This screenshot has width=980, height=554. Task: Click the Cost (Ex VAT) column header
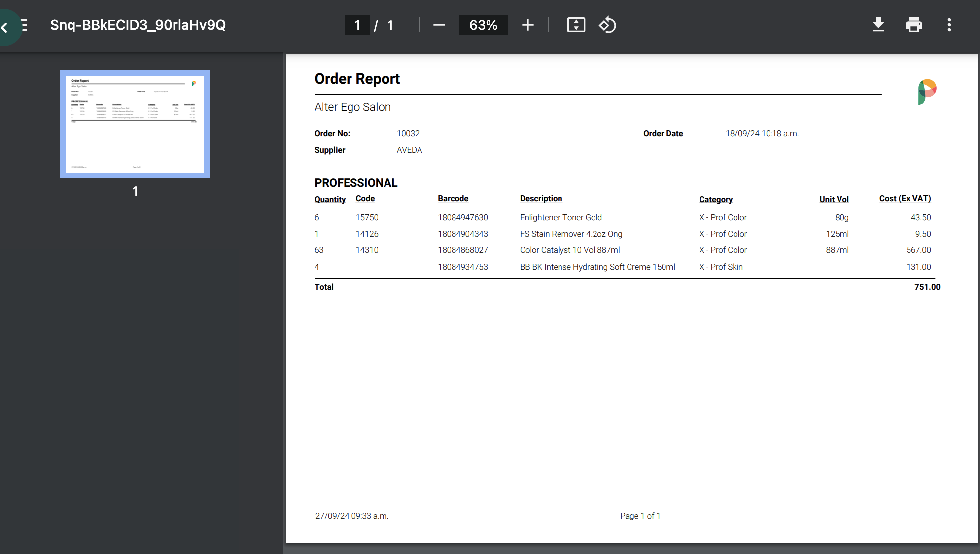pyautogui.click(x=905, y=198)
